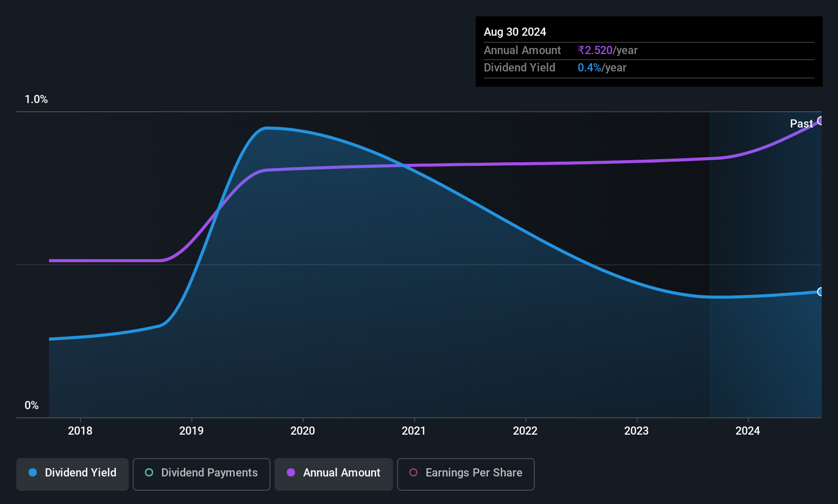
Task: Click the Aug 30 2024 tooltip date
Action: 515,32
